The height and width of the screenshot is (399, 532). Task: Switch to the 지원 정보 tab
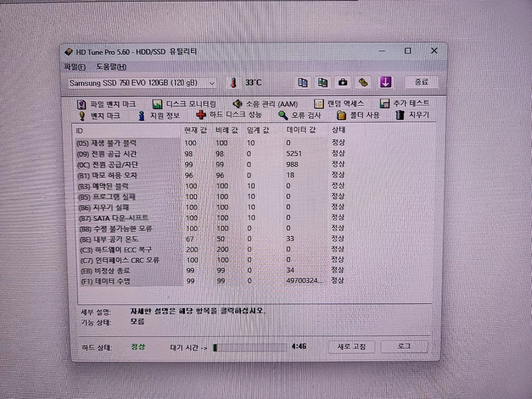[159, 115]
